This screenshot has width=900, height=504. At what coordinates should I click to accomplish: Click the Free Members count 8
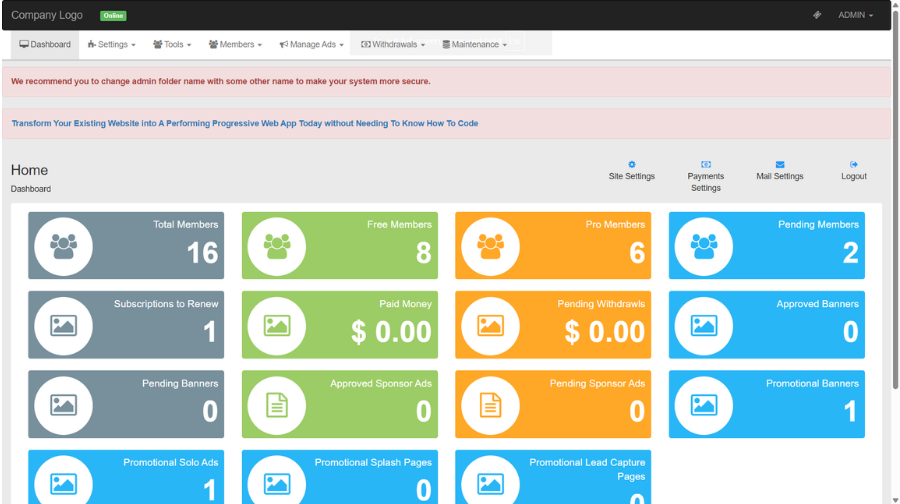(x=424, y=253)
